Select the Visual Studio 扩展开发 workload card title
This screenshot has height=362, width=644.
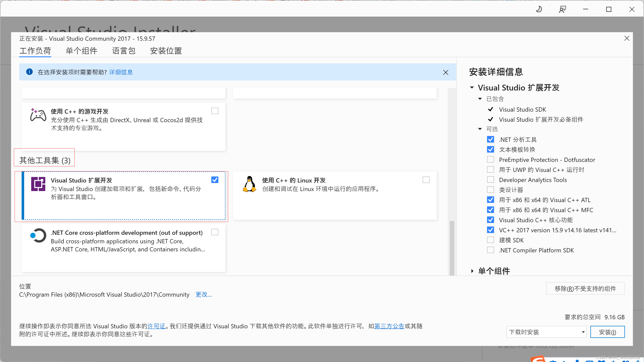click(82, 180)
